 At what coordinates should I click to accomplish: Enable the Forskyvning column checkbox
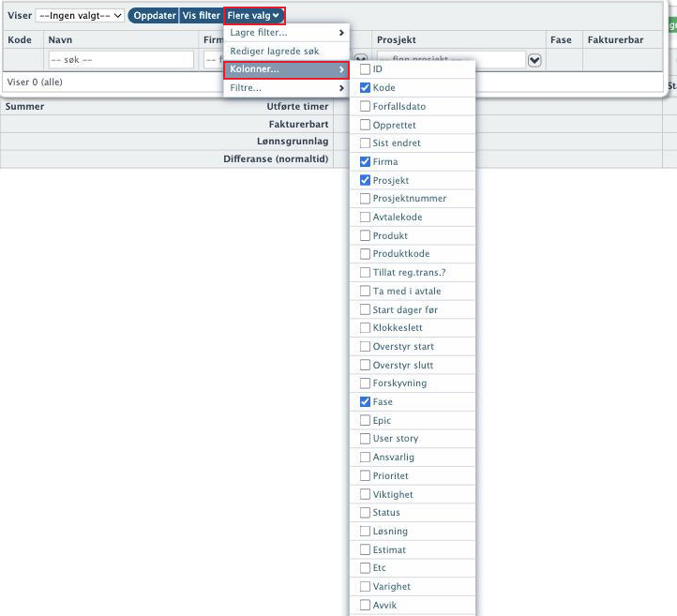366,383
